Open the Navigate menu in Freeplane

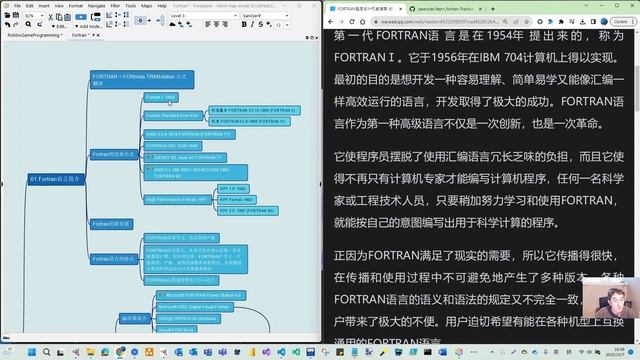coord(96,6)
